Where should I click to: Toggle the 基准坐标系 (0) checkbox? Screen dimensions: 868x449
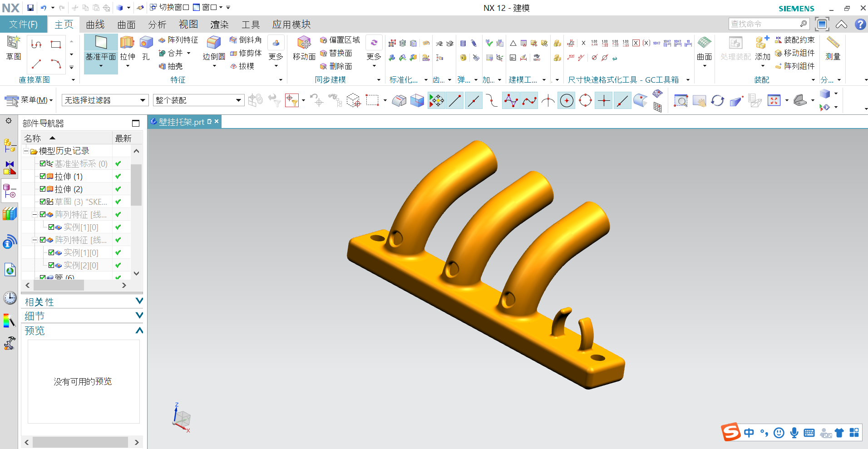(x=42, y=163)
